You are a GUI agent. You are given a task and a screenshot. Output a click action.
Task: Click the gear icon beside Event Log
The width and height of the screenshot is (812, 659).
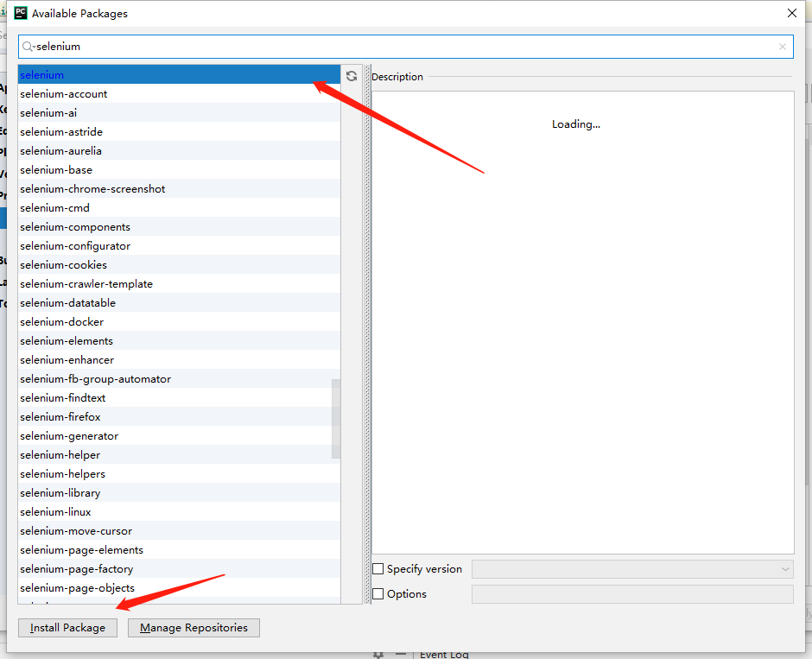pos(378,655)
